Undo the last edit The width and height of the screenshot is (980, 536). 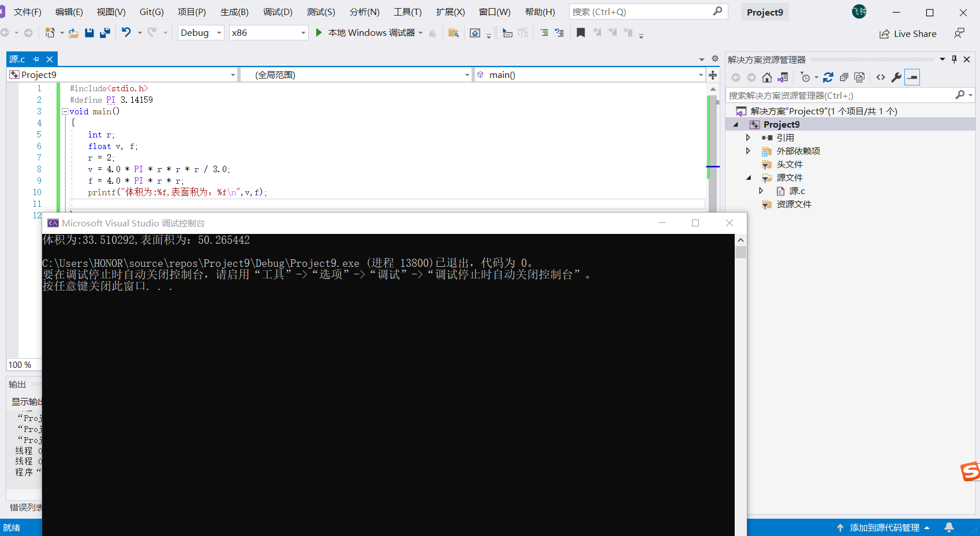[126, 32]
